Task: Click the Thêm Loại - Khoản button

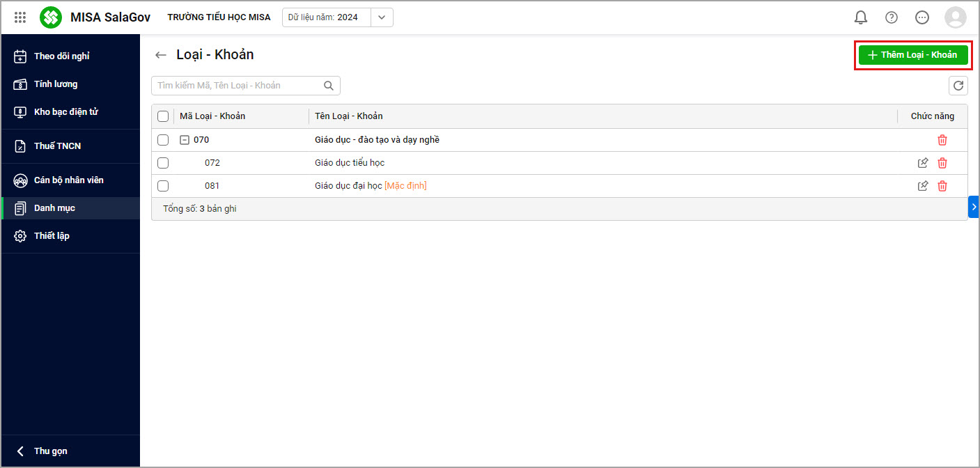Action: [913, 55]
